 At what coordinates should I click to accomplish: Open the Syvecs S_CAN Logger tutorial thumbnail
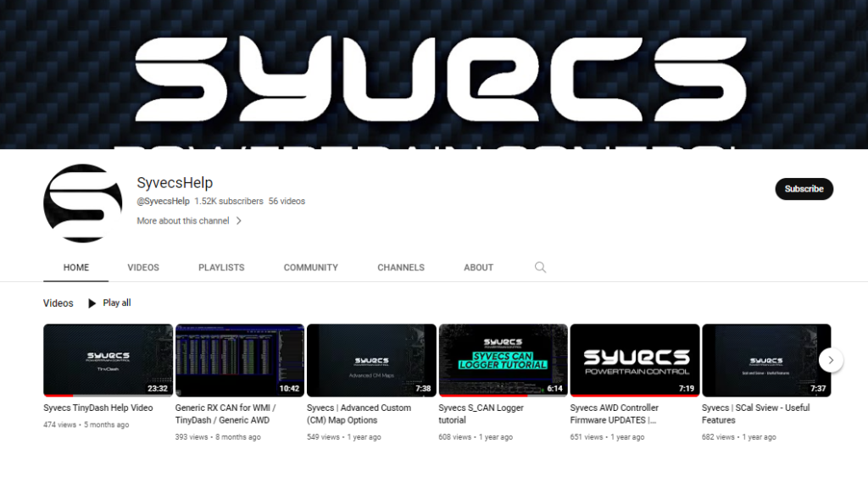pyautogui.click(x=503, y=359)
